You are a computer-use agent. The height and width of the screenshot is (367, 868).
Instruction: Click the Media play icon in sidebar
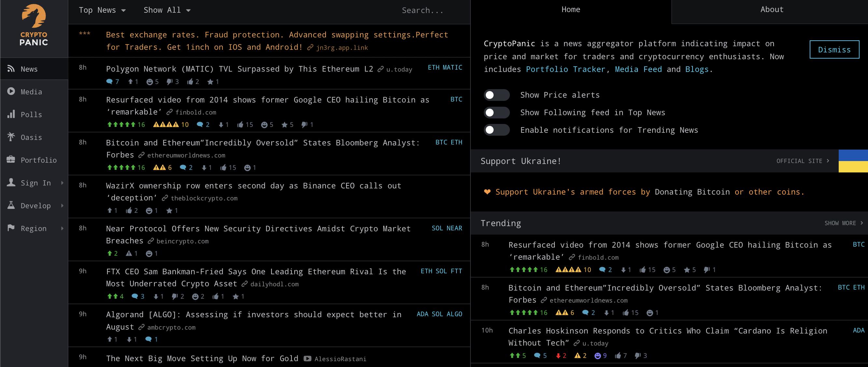pos(11,91)
